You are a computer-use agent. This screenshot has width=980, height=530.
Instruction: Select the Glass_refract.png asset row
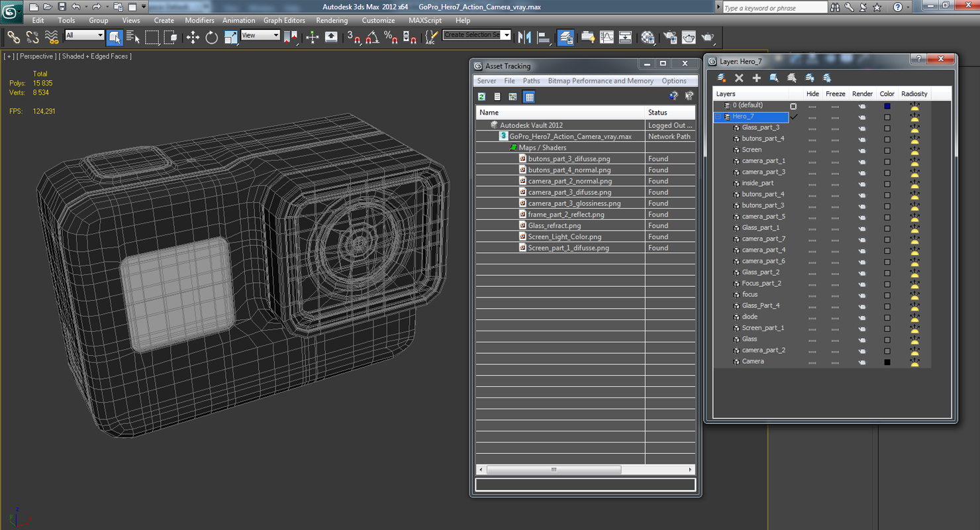click(x=585, y=226)
